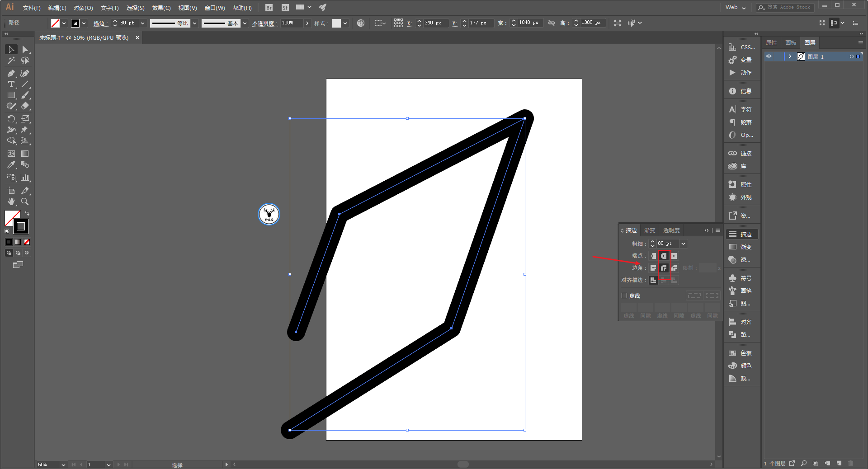Open the 不透明度 opacity settings link

[x=264, y=23]
